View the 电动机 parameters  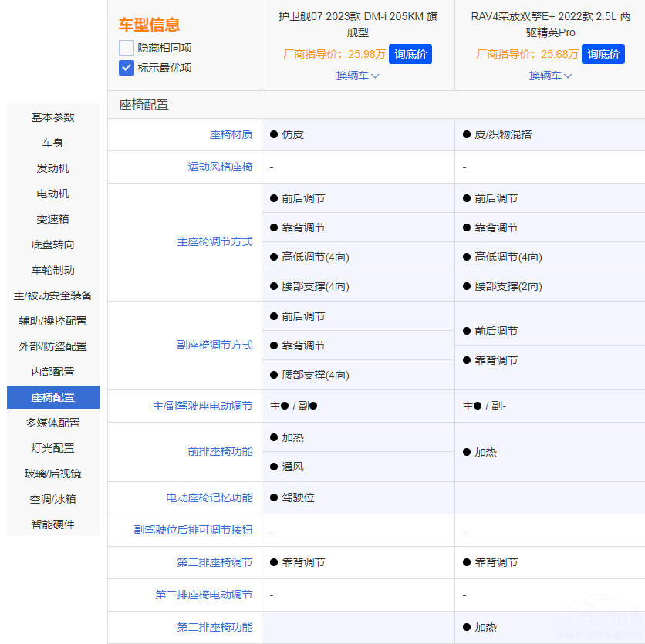(x=52, y=194)
